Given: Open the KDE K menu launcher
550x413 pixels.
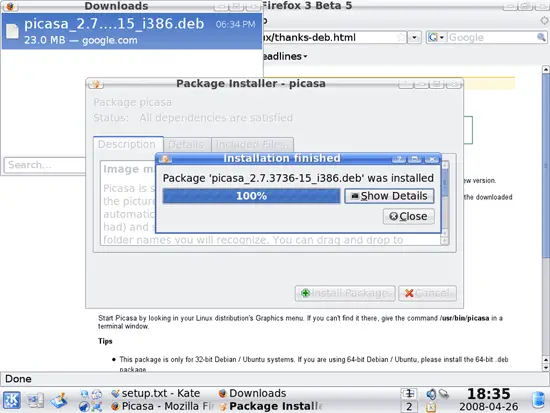Looking at the screenshot, I should coord(12,400).
